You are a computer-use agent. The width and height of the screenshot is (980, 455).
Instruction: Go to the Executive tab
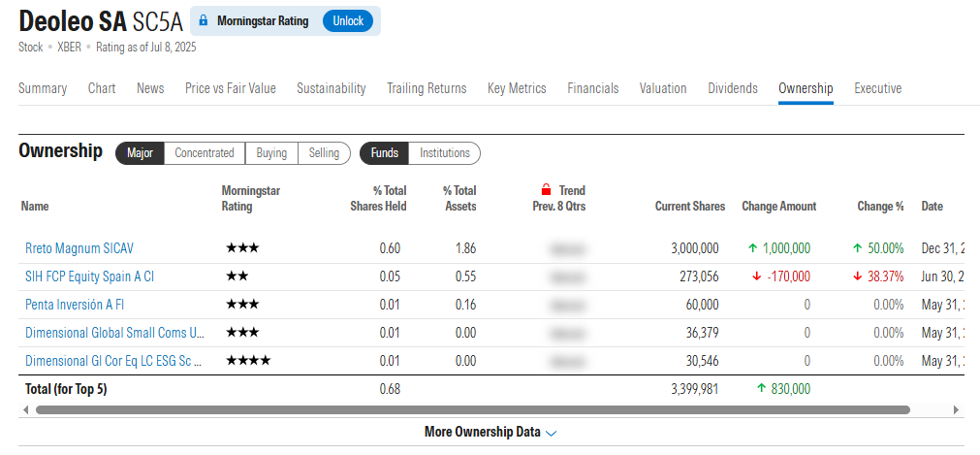coord(878,88)
